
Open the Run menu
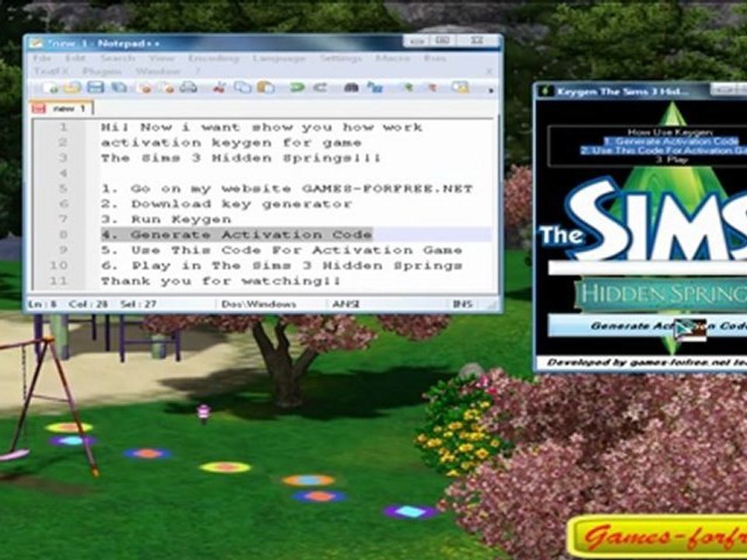[x=434, y=58]
